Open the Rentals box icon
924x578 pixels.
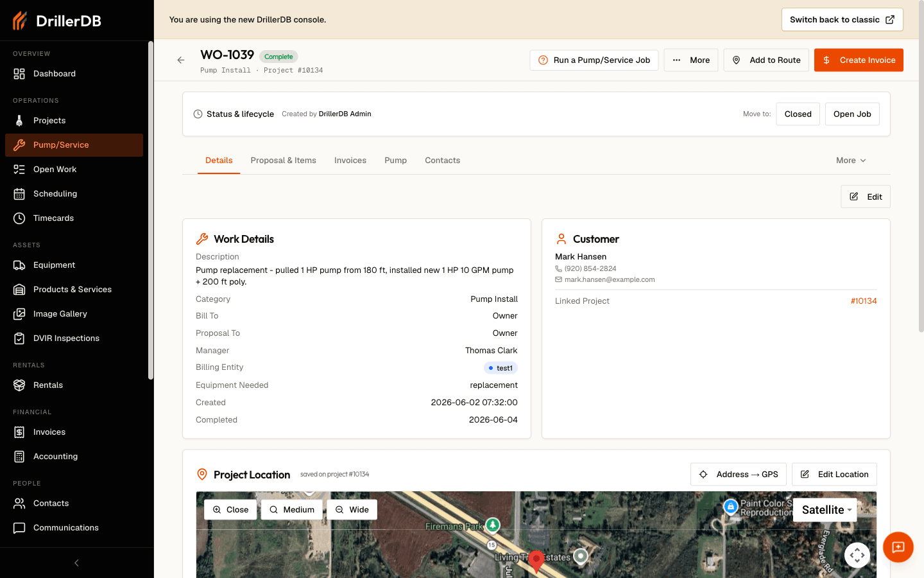click(19, 385)
